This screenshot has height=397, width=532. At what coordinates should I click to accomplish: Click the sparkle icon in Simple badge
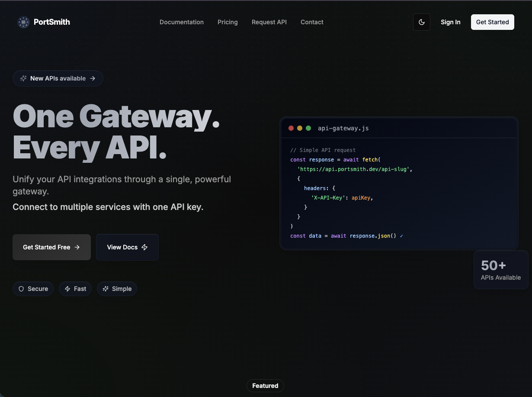106,289
